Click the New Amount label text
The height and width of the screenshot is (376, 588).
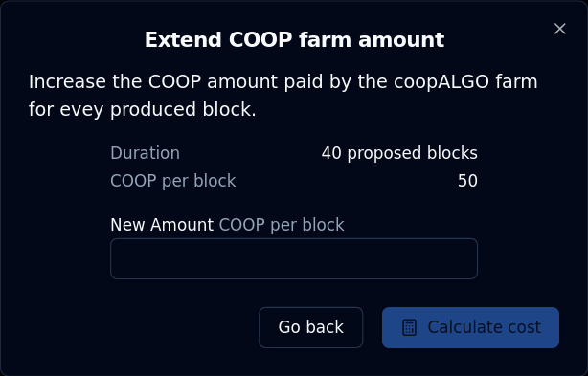pyautogui.click(x=162, y=225)
